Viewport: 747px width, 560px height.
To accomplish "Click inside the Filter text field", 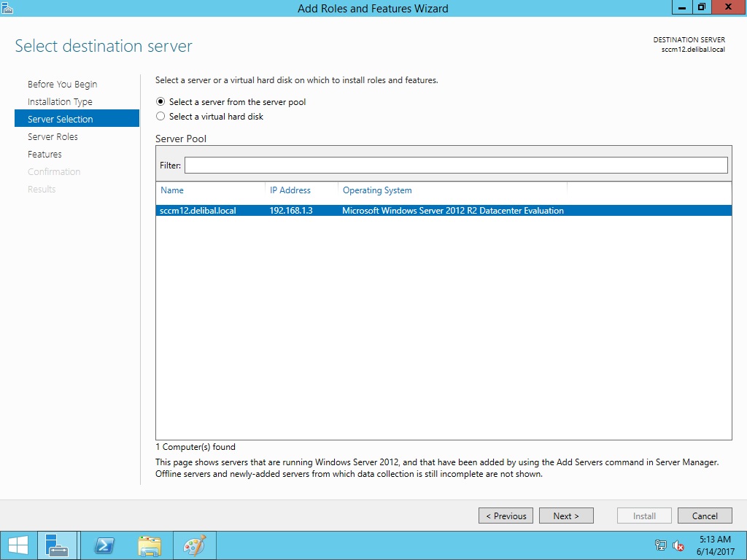I will tap(456, 166).
